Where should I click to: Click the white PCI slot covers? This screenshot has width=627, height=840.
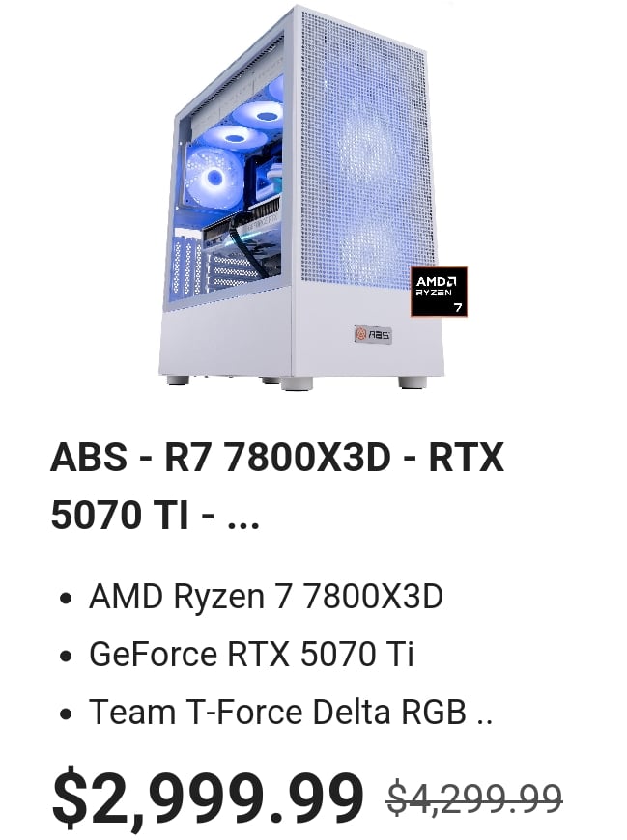(187, 263)
